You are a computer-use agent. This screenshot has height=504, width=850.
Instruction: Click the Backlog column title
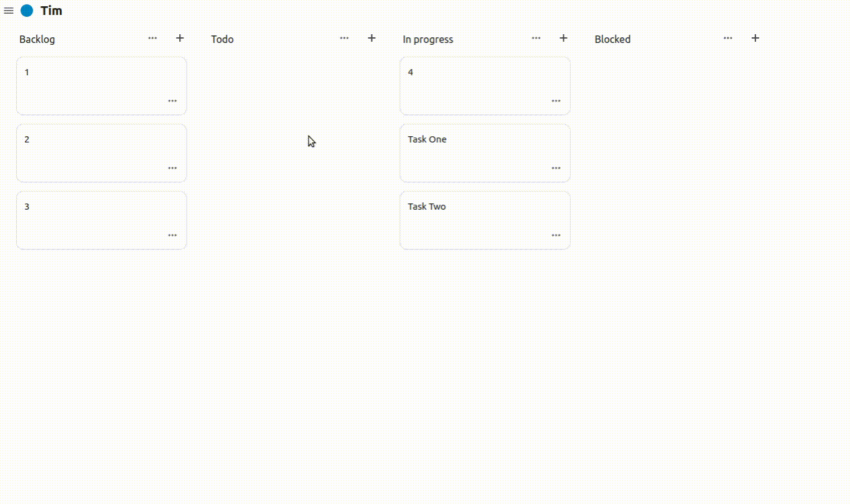coord(37,39)
